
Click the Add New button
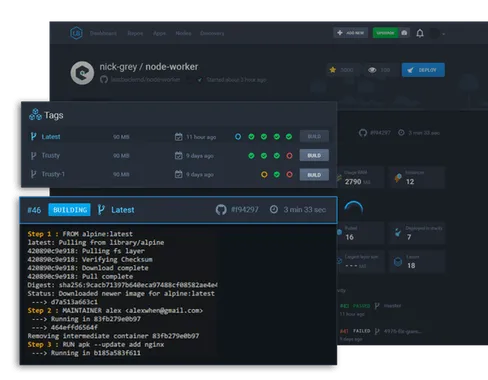click(x=351, y=33)
